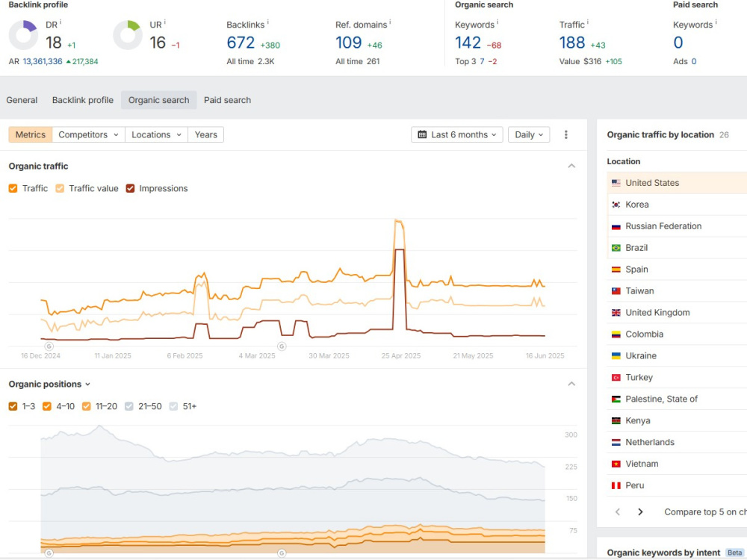Switch to the Backlink profile tab
The height and width of the screenshot is (560, 747).
tap(83, 101)
